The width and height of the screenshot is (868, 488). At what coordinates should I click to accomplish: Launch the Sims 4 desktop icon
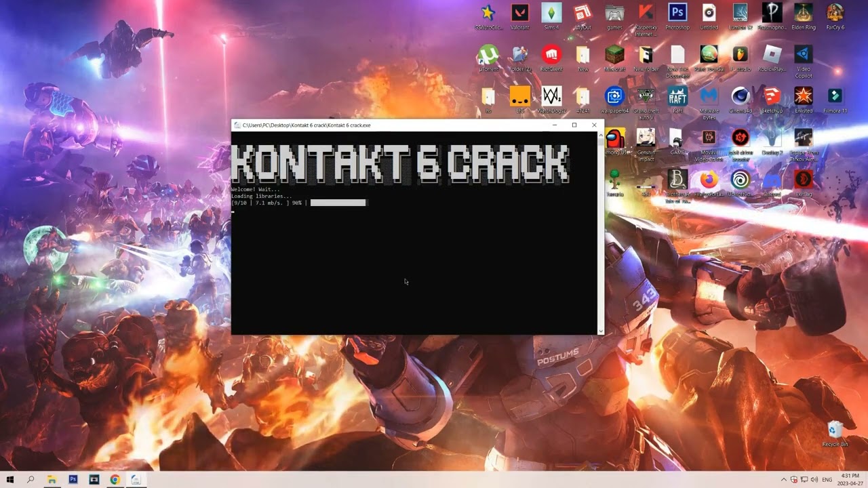tap(551, 17)
